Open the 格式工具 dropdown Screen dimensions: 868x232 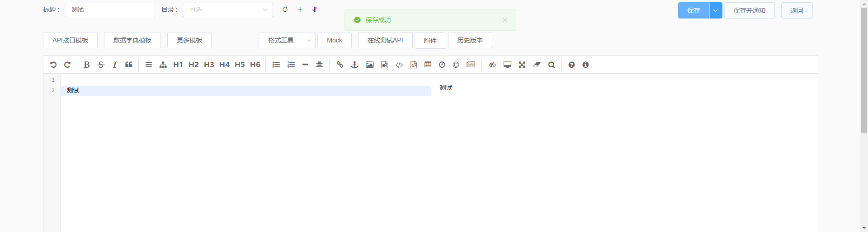(287, 40)
